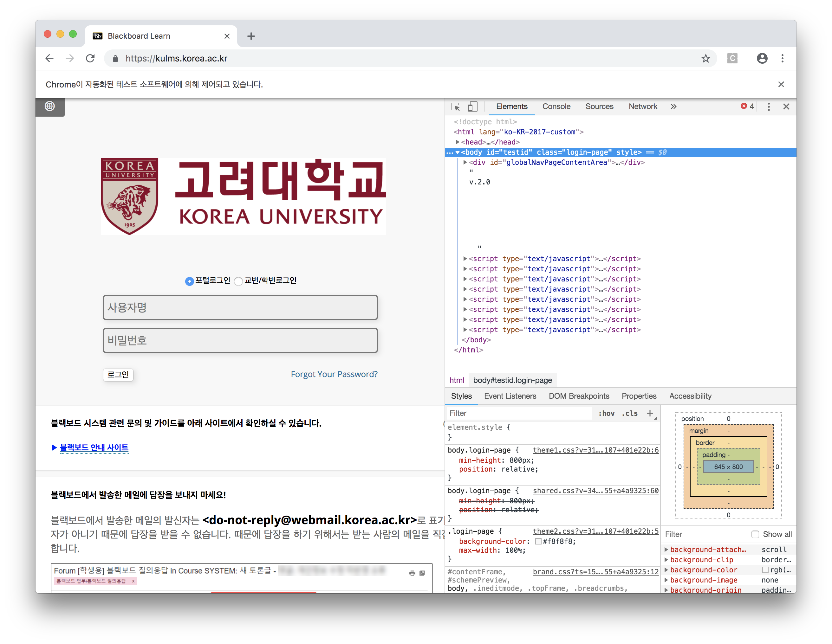Expand the globalNavPageContentArea div node

click(465, 162)
